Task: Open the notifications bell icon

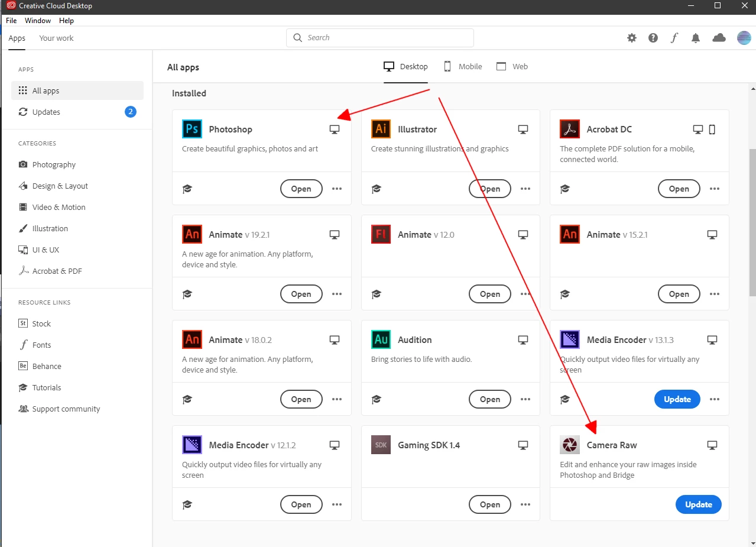Action: 696,38
